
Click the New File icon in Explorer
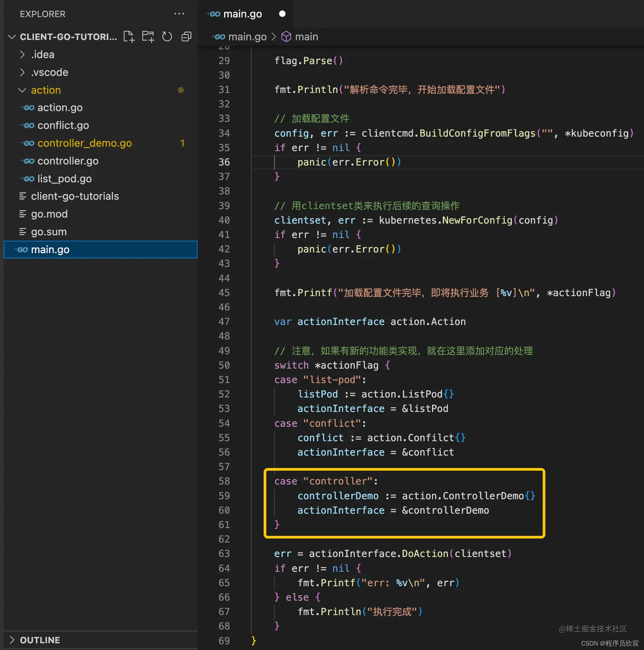coord(129,37)
